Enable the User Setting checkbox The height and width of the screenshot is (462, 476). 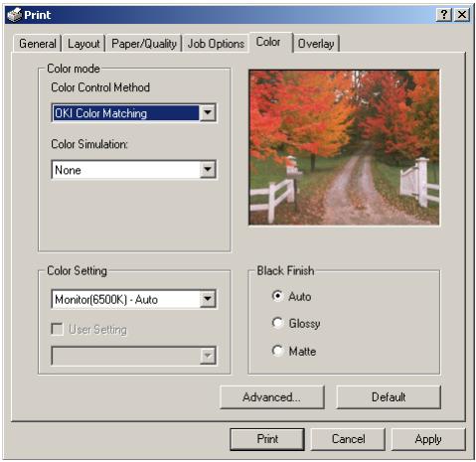pos(58,329)
